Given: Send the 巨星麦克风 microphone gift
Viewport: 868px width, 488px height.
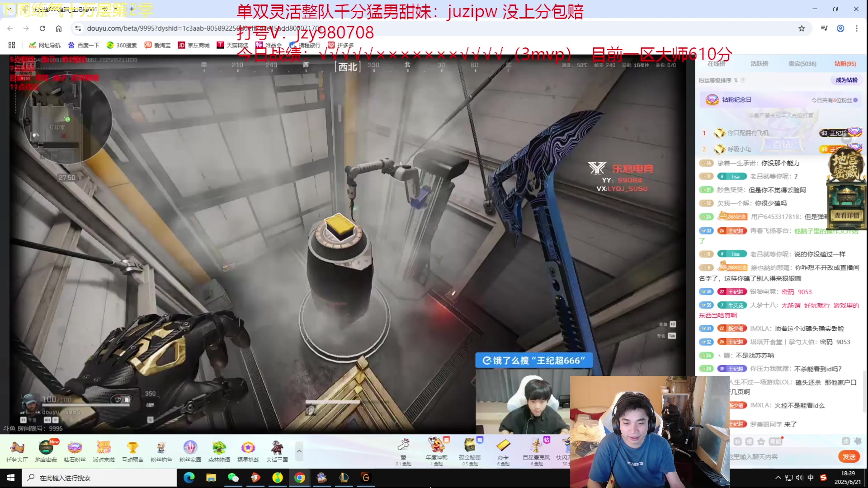Looking at the screenshot, I should (537, 450).
